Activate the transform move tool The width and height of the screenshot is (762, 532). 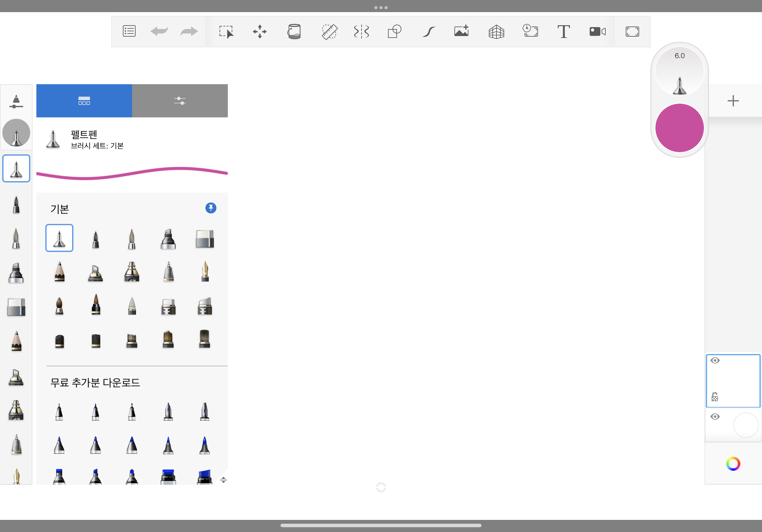tap(259, 32)
